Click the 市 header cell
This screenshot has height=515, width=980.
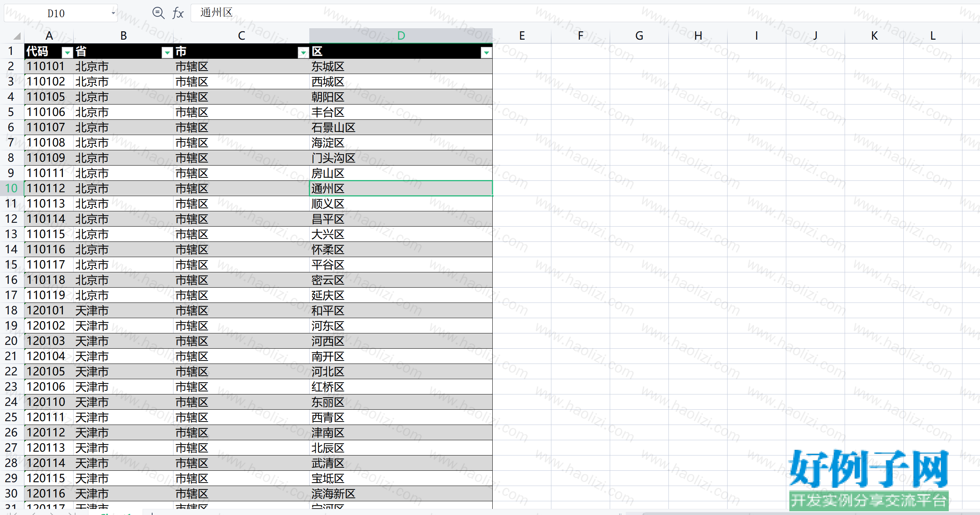[x=241, y=51]
